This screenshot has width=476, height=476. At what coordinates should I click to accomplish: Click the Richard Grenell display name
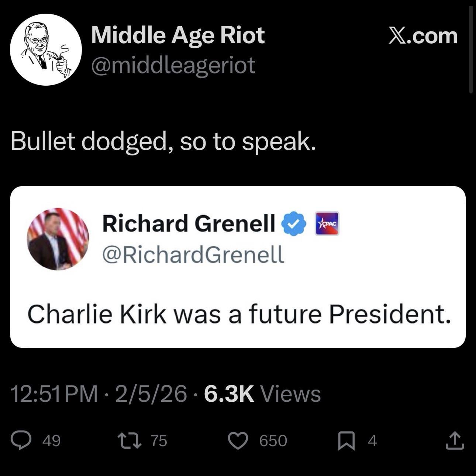click(189, 223)
